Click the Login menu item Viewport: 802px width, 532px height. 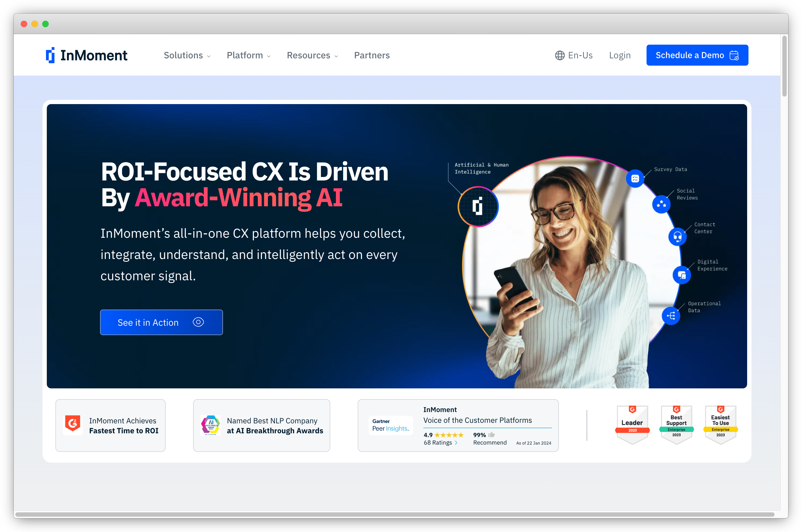[619, 55]
